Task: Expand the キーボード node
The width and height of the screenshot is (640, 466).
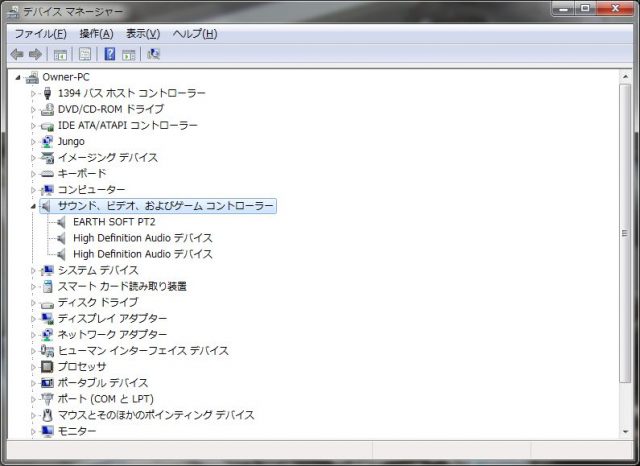Action: 33,174
